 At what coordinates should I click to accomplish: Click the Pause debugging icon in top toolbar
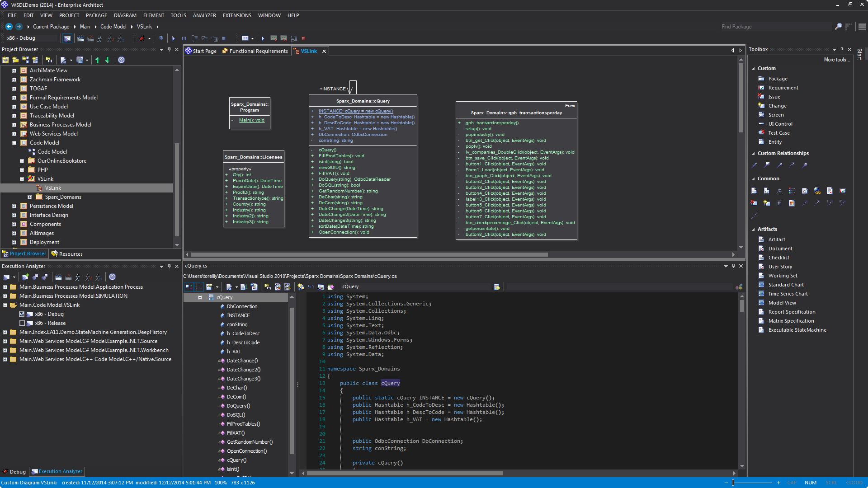184,38
